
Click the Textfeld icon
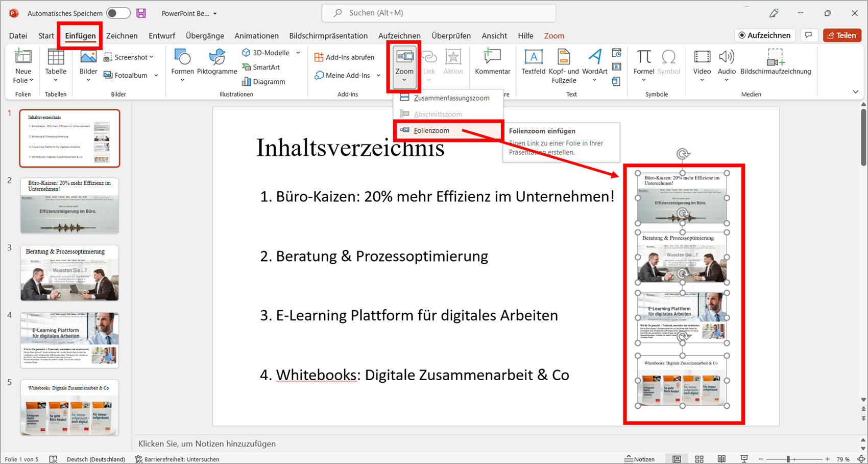click(x=534, y=62)
